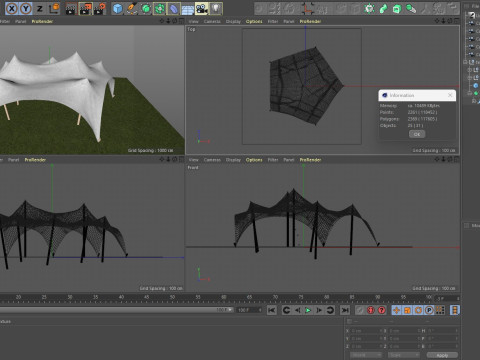This screenshot has height=360, width=480.
Task: Click the end frame 100 F field
Action: tap(249, 310)
